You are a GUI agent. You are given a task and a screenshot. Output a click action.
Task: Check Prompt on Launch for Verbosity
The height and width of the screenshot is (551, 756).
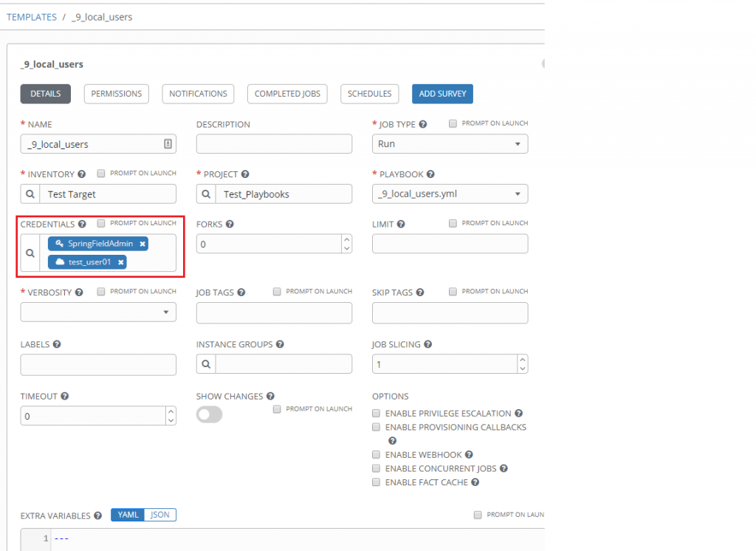point(100,292)
